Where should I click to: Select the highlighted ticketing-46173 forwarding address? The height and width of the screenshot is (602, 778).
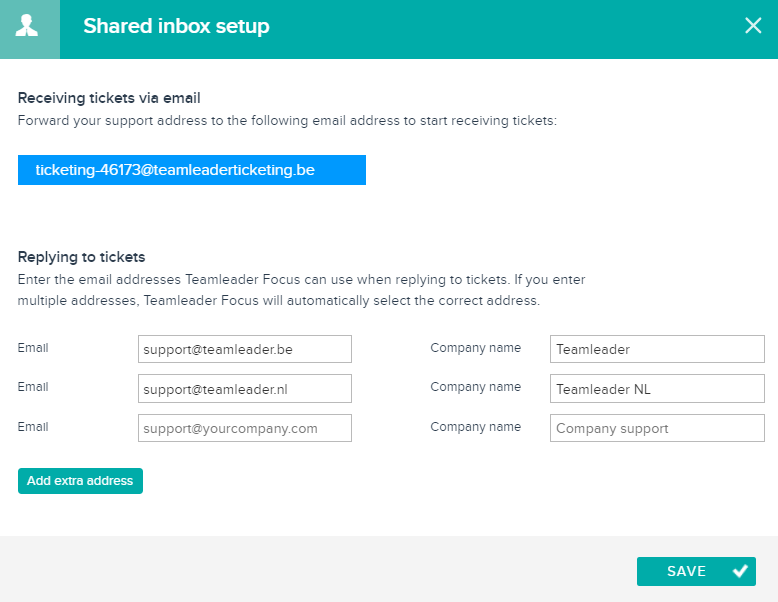(x=192, y=170)
